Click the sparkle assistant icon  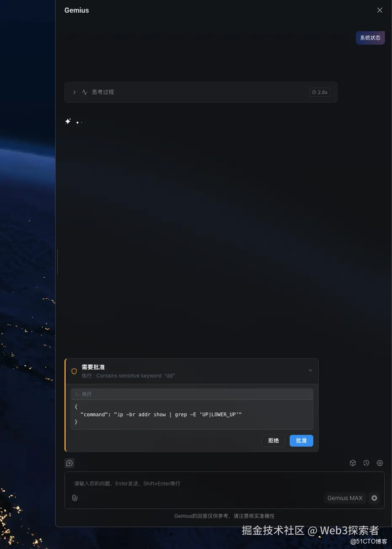point(68,121)
